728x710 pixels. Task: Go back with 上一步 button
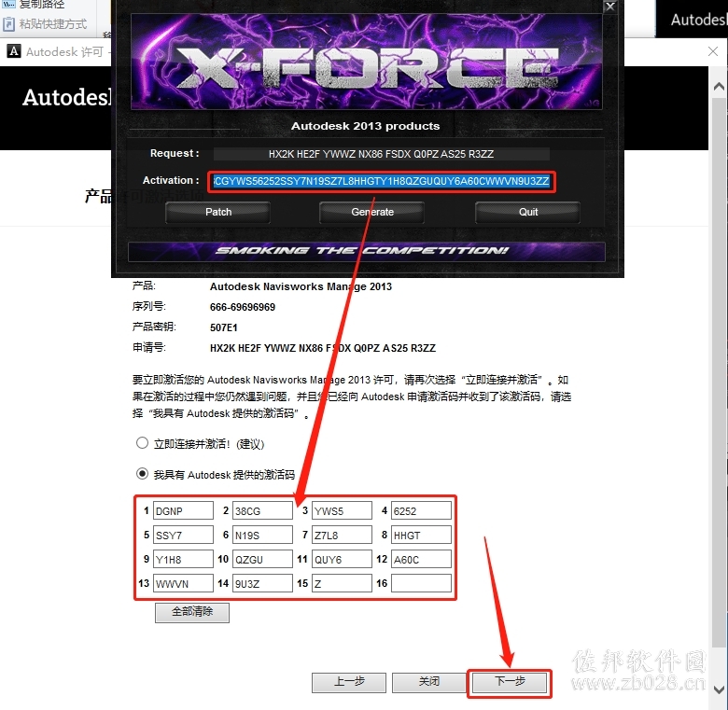click(x=349, y=682)
